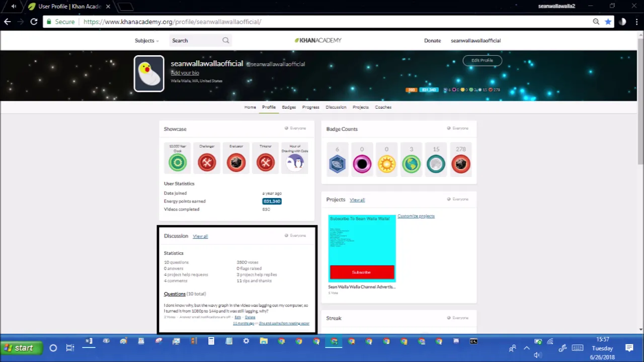
Task: Open the seanwallawallaofficial account menu in header
Action: [475, 41]
